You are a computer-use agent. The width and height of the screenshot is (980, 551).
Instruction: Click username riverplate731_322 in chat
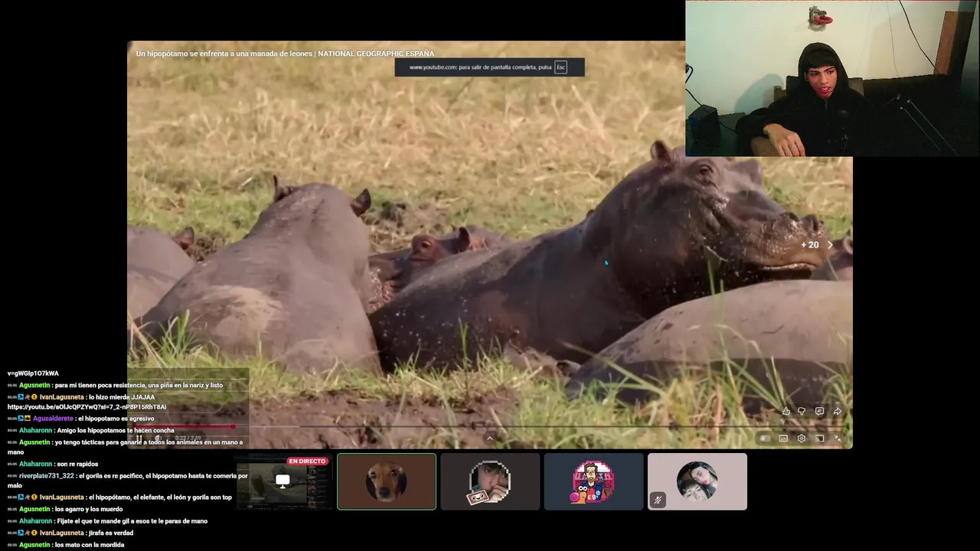pyautogui.click(x=47, y=476)
